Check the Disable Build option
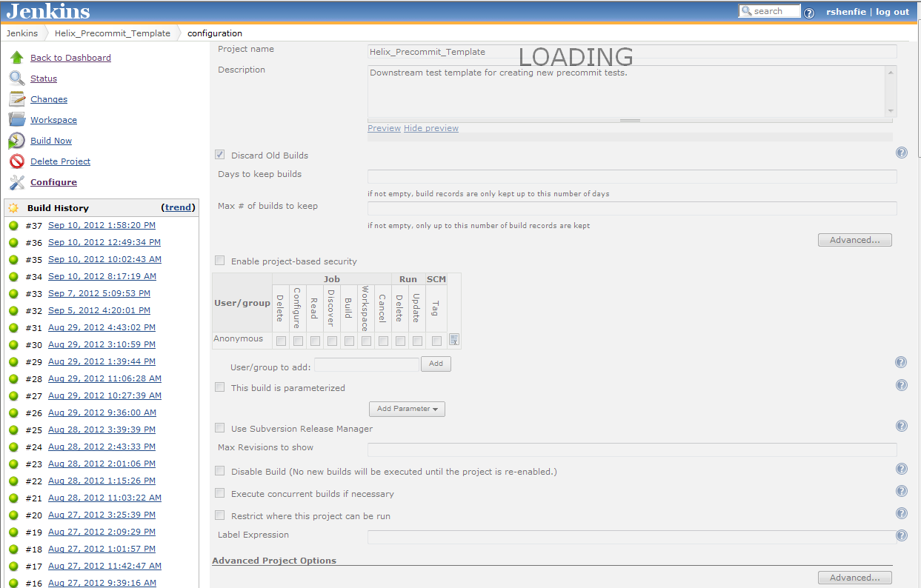Image resolution: width=921 pixels, height=588 pixels. click(220, 471)
